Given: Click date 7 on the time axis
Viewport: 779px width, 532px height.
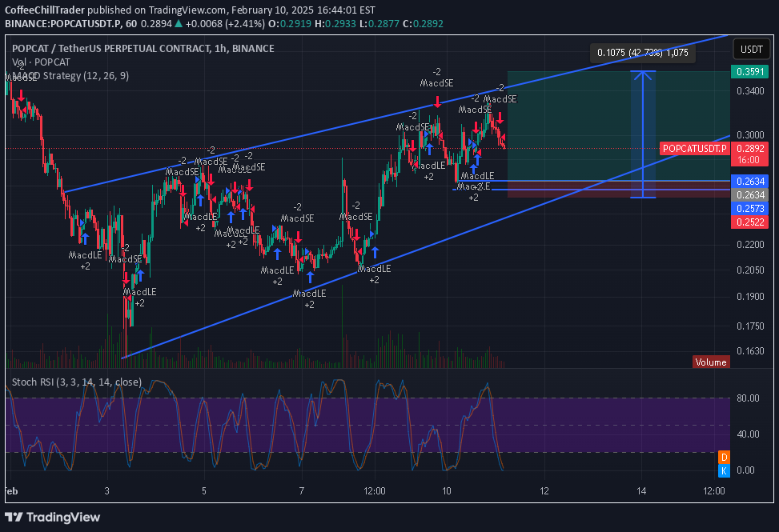Looking at the screenshot, I should click(x=302, y=491).
